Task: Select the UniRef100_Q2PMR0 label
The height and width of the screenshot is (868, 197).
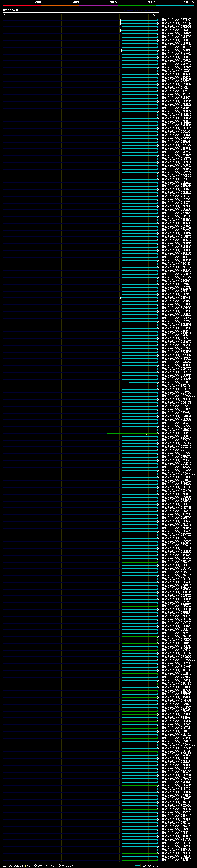Action: coord(177,33)
